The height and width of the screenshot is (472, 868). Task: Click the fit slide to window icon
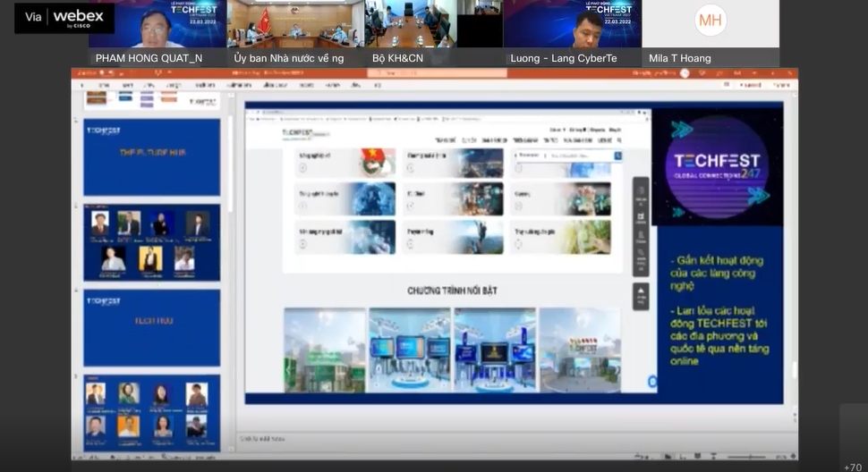[x=793, y=457]
